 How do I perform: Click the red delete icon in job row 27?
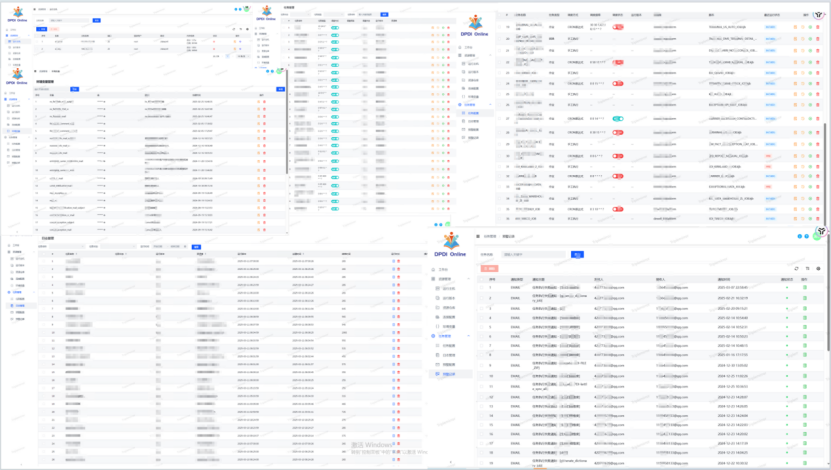coord(818,119)
